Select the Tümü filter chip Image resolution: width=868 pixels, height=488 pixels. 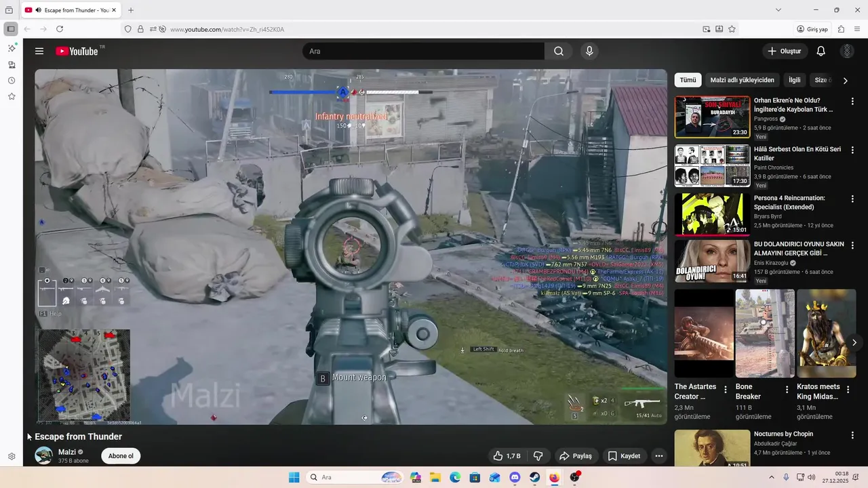(688, 80)
